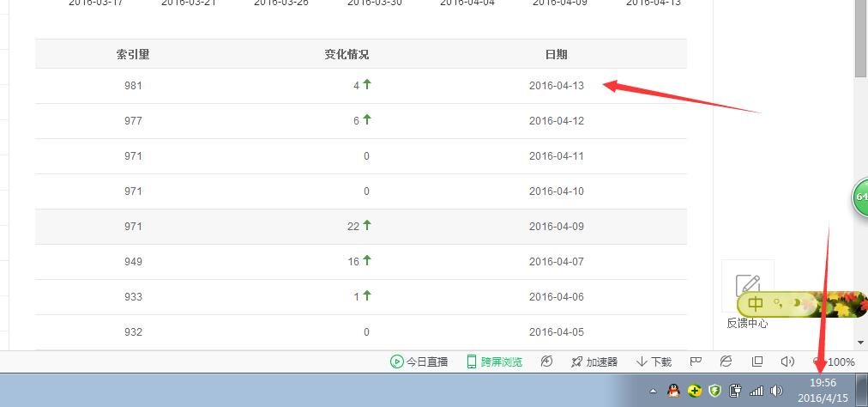Select the date 2016-04-13 cell

click(x=557, y=85)
